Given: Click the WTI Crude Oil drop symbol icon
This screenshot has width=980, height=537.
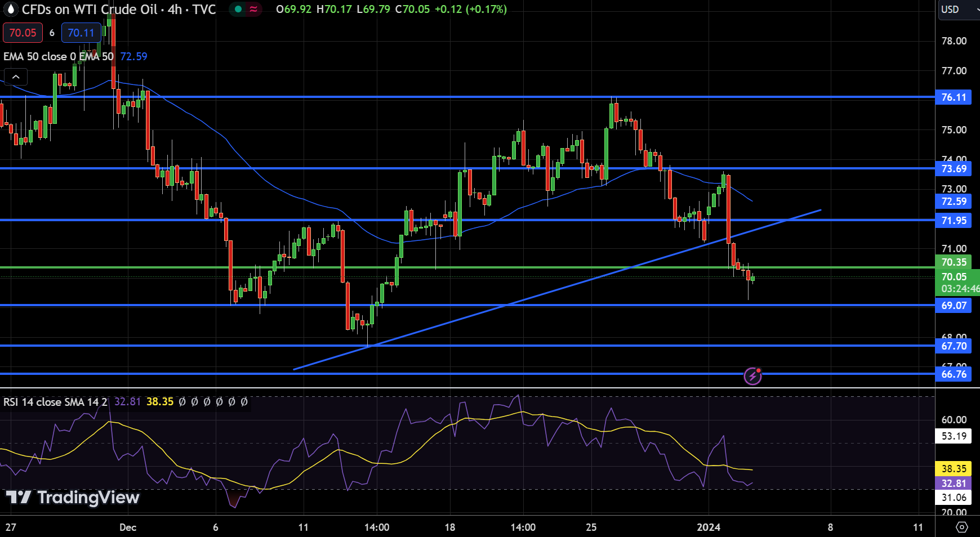Looking at the screenshot, I should (10, 10).
